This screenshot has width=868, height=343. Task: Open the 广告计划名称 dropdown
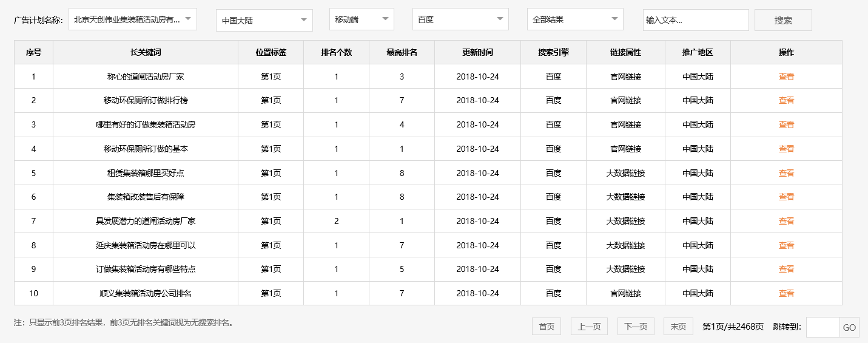coord(133,19)
